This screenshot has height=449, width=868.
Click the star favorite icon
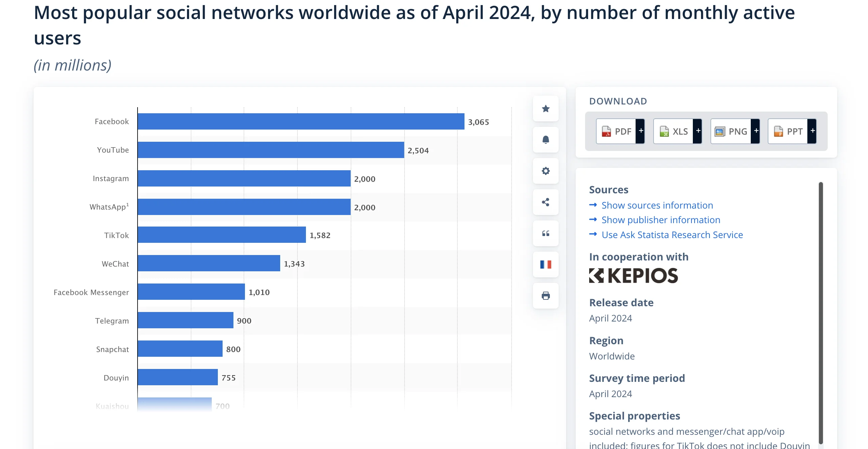[x=545, y=109]
